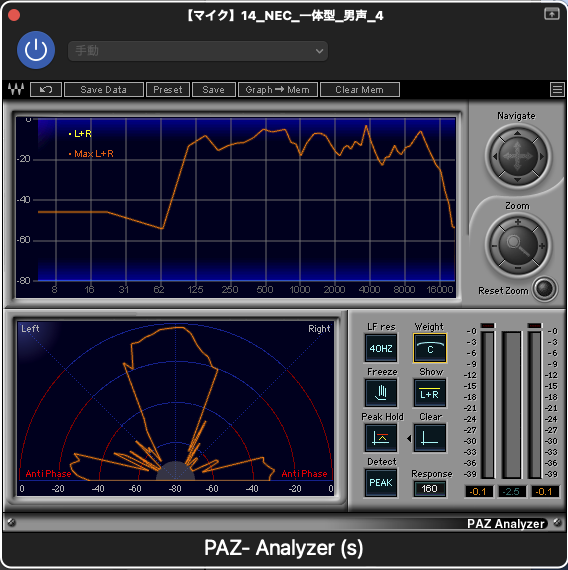Click the Save button in toolbar
This screenshot has height=570, width=568.
(x=213, y=89)
